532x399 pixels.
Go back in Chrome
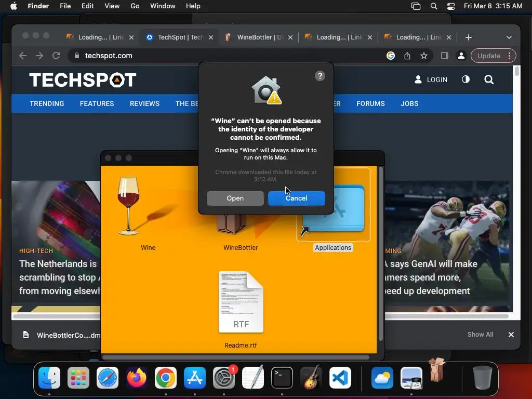coord(23,56)
